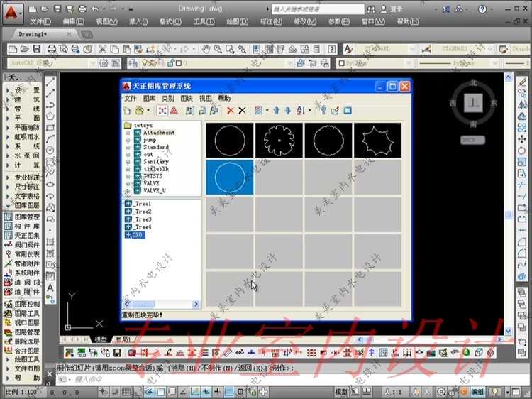Viewport: 532px width, 399px height.
Task: Open 图库管理 in the sidebar
Action: click(x=23, y=217)
